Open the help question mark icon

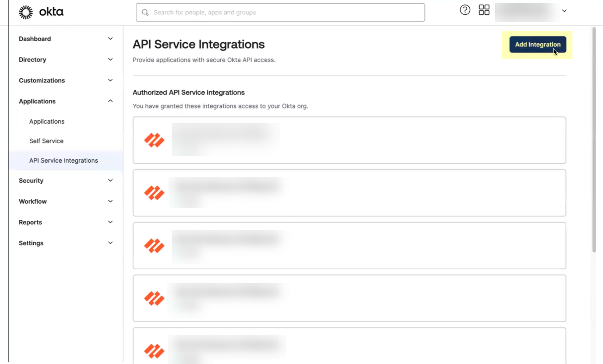(x=465, y=10)
